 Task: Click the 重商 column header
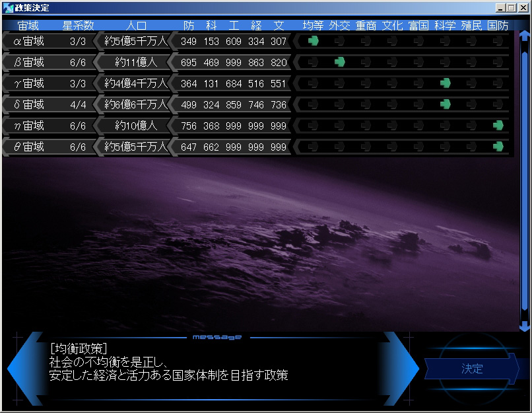click(366, 26)
